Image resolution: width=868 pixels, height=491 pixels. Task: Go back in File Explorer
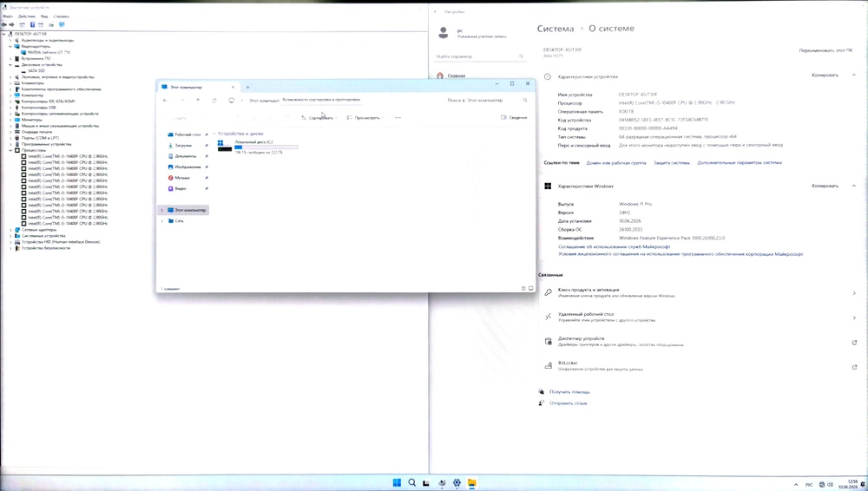coord(165,100)
